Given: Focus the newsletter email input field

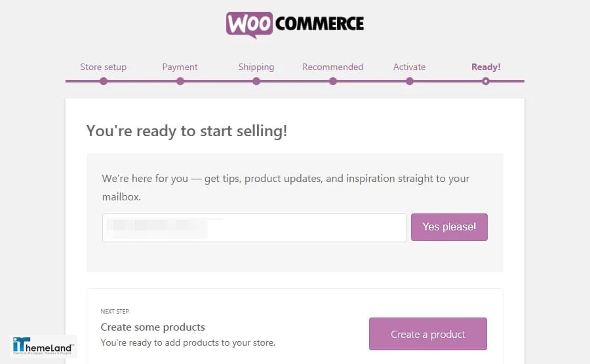Looking at the screenshot, I should point(254,228).
